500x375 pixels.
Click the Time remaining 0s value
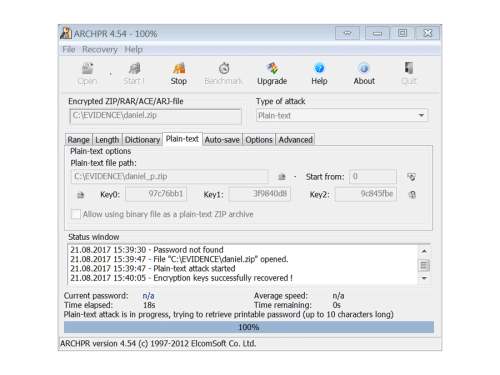pos(337,305)
